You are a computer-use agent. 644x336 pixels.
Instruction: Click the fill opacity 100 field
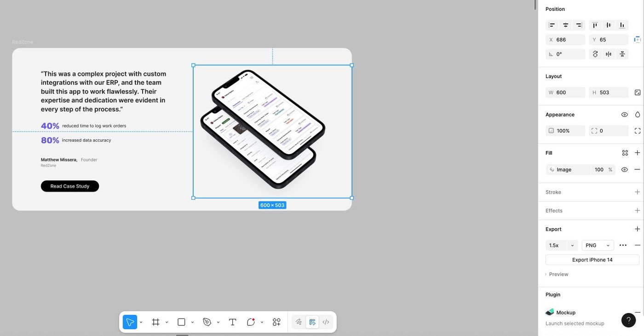pyautogui.click(x=599, y=170)
